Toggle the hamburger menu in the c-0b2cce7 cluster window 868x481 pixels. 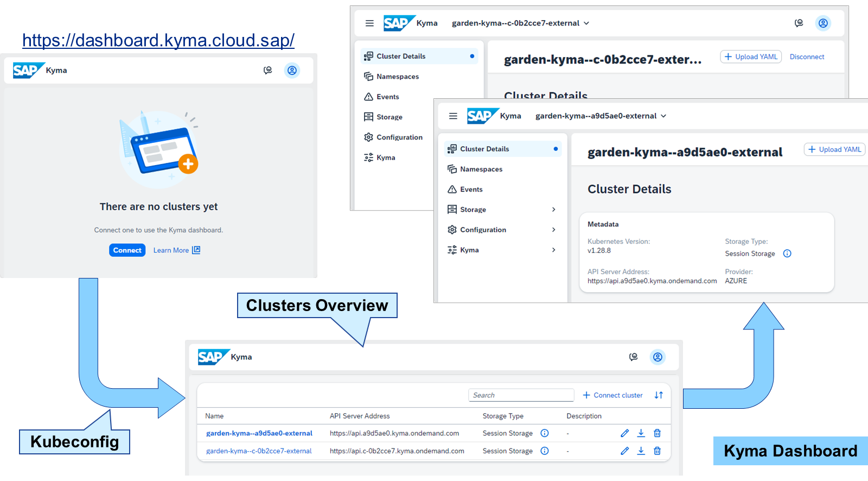point(369,23)
